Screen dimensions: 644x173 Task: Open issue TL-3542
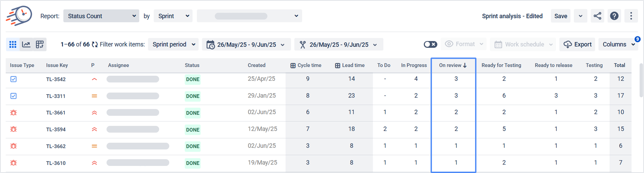(56, 79)
